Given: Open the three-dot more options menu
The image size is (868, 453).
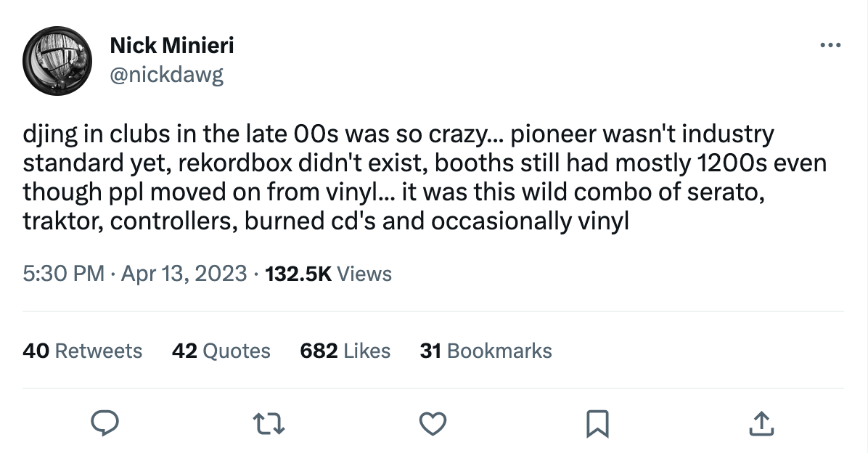Looking at the screenshot, I should click(830, 46).
